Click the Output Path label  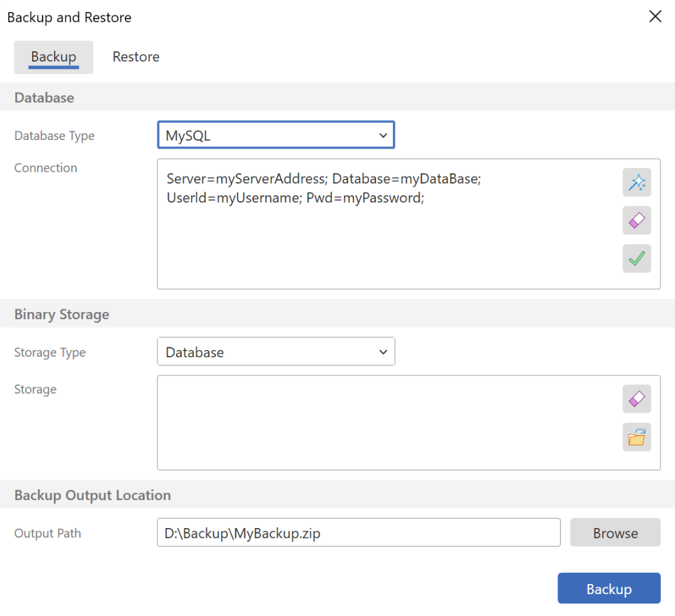pos(48,533)
